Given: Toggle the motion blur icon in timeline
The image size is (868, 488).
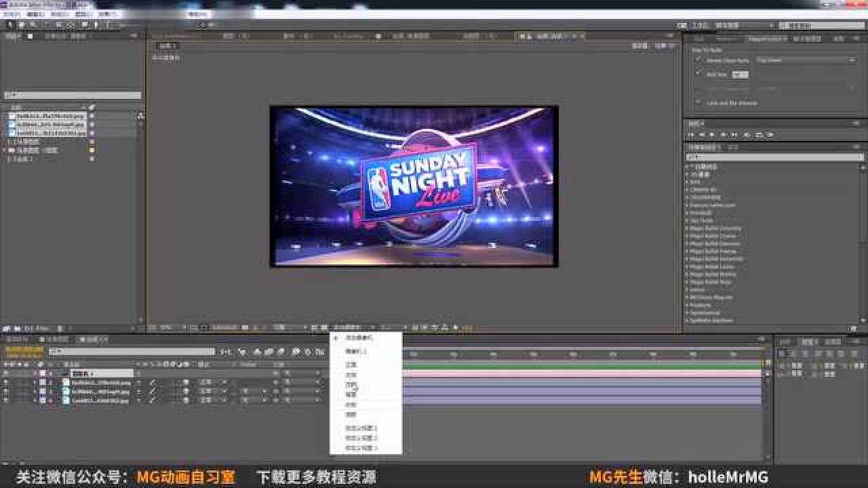Looking at the screenshot, I should pyautogui.click(x=280, y=352).
